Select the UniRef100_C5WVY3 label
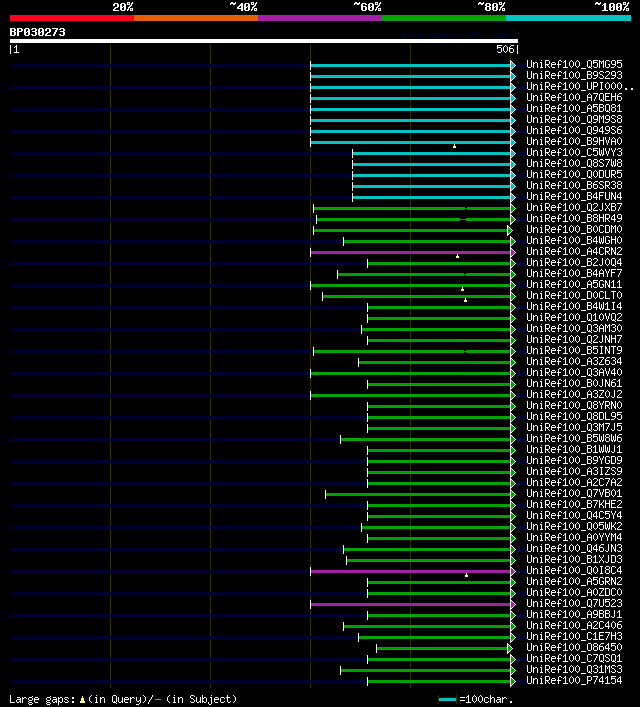This screenshot has width=640, height=707. point(574,152)
